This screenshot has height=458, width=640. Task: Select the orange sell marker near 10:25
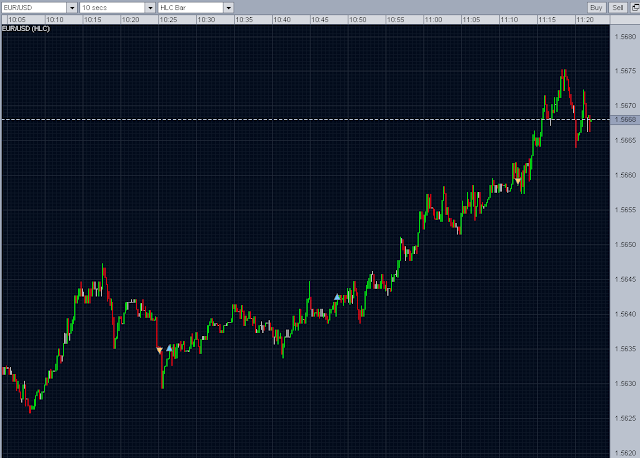tap(160, 350)
